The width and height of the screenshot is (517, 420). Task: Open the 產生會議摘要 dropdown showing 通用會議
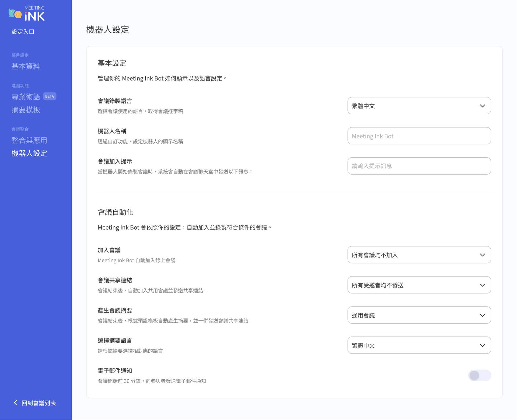pos(419,315)
